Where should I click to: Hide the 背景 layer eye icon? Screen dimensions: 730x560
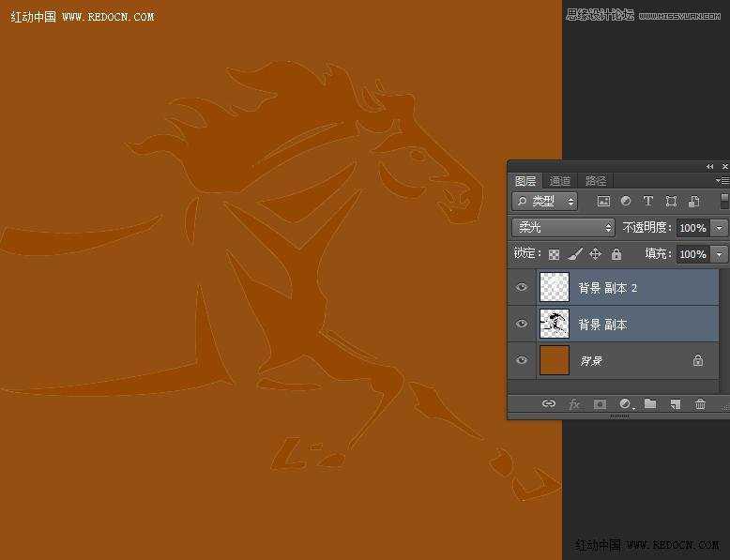(523, 360)
